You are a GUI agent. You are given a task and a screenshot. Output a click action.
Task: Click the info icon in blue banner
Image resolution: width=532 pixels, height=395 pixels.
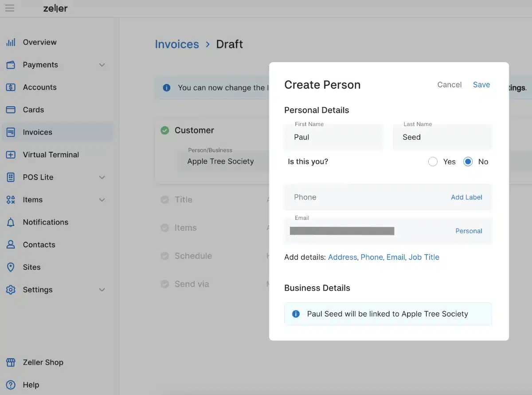point(167,88)
